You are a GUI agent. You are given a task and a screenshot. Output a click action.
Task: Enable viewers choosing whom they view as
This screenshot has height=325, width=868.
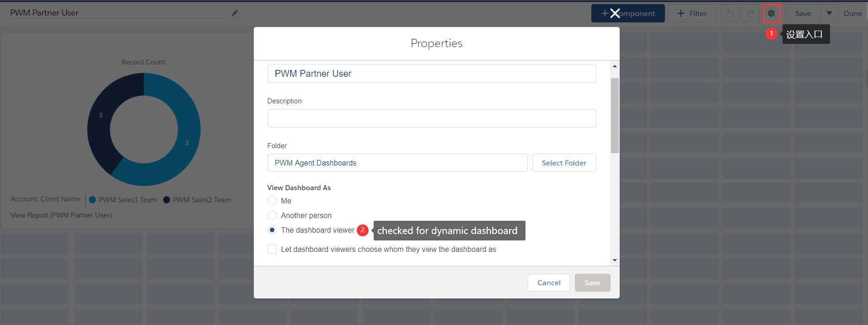pyautogui.click(x=272, y=249)
